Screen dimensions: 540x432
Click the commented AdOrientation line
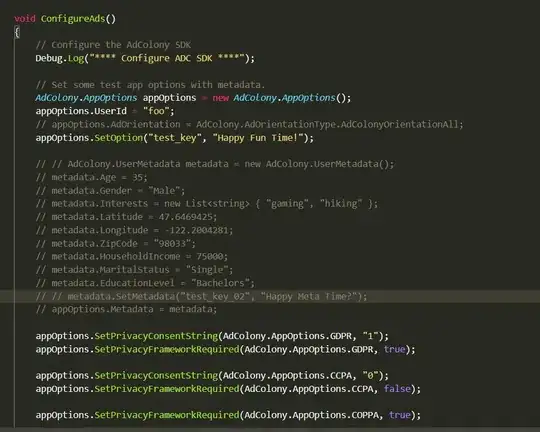(x=250, y=124)
